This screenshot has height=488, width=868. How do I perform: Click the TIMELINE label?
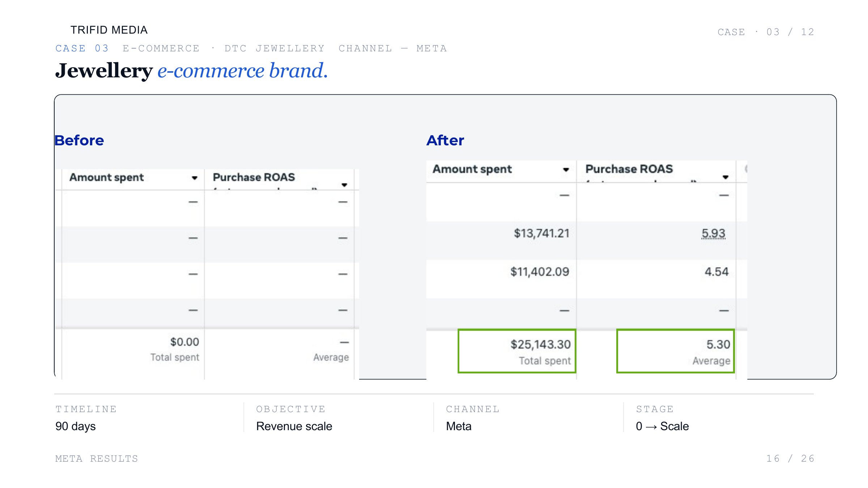click(86, 409)
